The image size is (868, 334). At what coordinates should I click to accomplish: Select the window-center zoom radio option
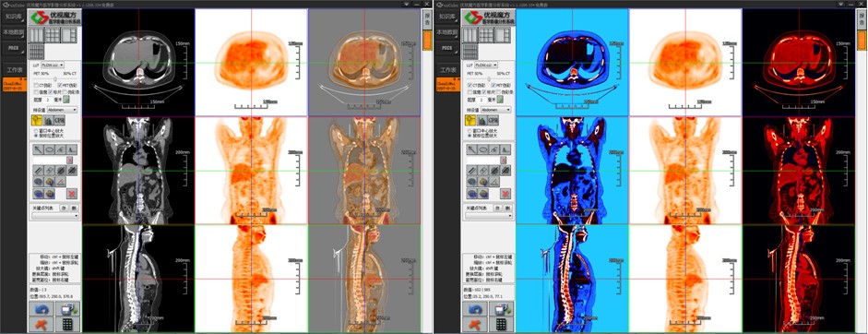pyautogui.click(x=35, y=131)
